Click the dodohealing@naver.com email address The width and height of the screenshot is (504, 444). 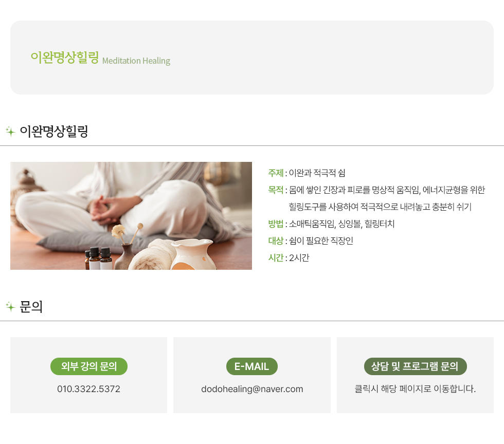pos(252,389)
